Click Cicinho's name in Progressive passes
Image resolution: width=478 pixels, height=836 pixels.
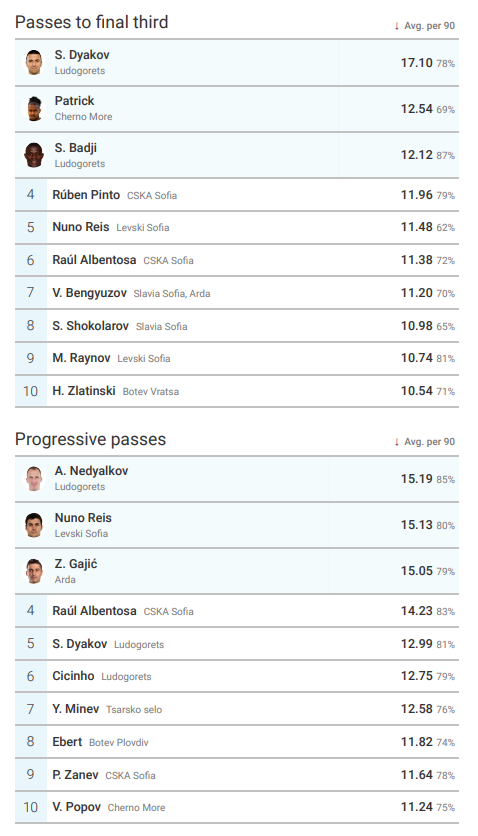73,676
